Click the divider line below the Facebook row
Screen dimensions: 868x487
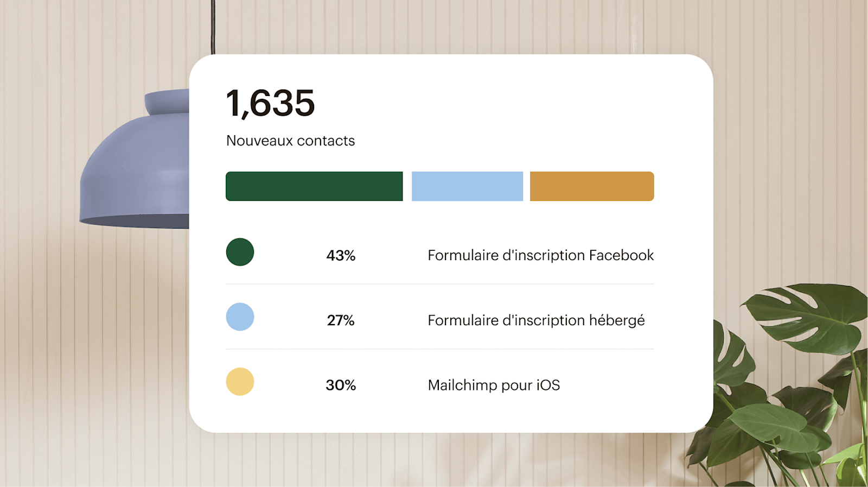pyautogui.click(x=439, y=284)
